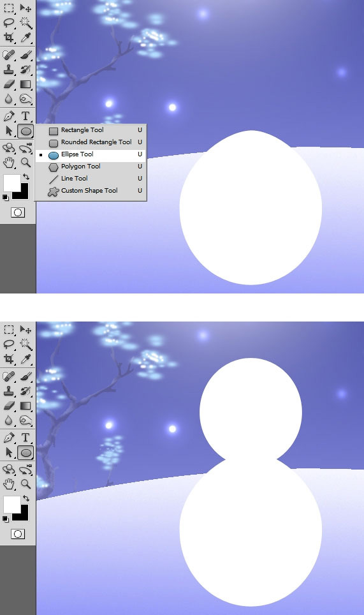Screen dimensions: 364x615
Task: Select Eraser tool in lower toolbar
Action: [9, 406]
